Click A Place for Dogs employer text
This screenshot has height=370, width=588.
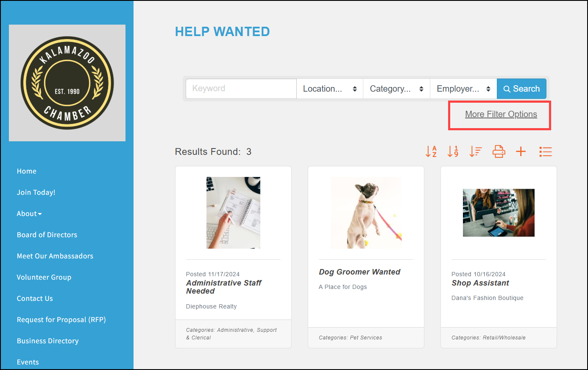(x=343, y=287)
